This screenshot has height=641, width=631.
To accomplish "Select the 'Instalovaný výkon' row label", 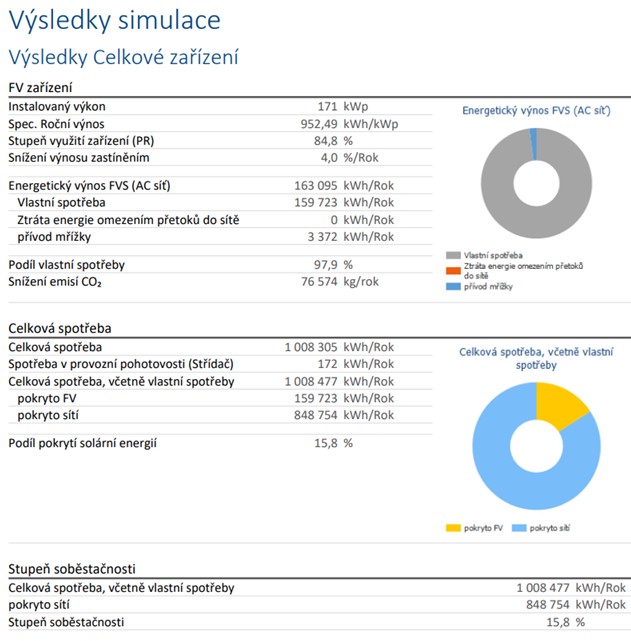I will [x=57, y=107].
